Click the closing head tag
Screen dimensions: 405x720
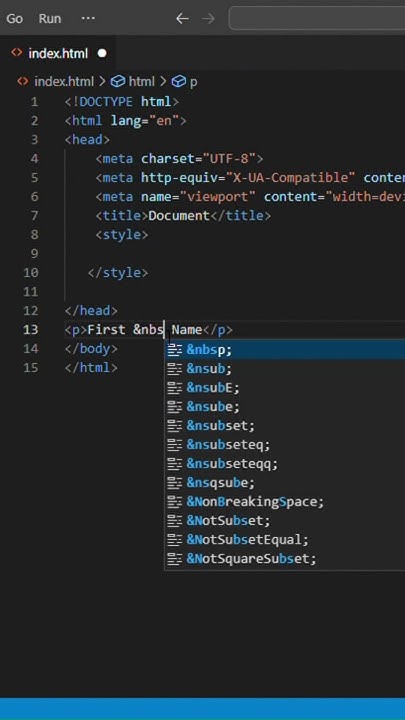point(91,311)
